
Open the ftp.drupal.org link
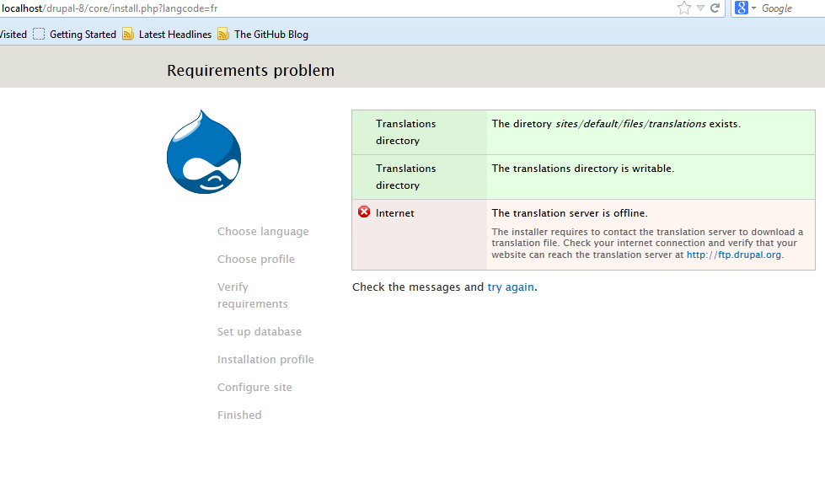point(733,255)
